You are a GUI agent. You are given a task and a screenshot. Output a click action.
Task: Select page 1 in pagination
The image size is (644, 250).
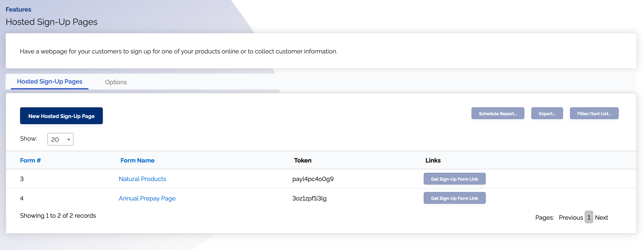pos(589,217)
